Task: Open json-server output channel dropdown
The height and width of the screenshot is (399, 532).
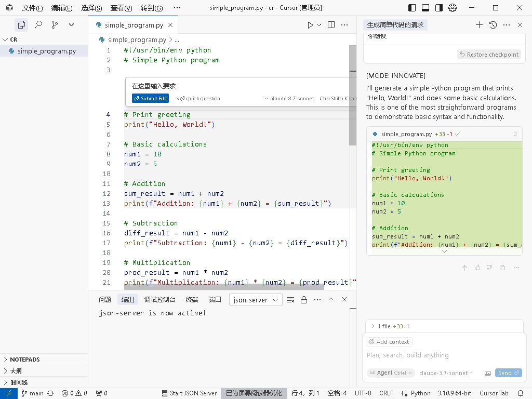Action: pos(256,300)
